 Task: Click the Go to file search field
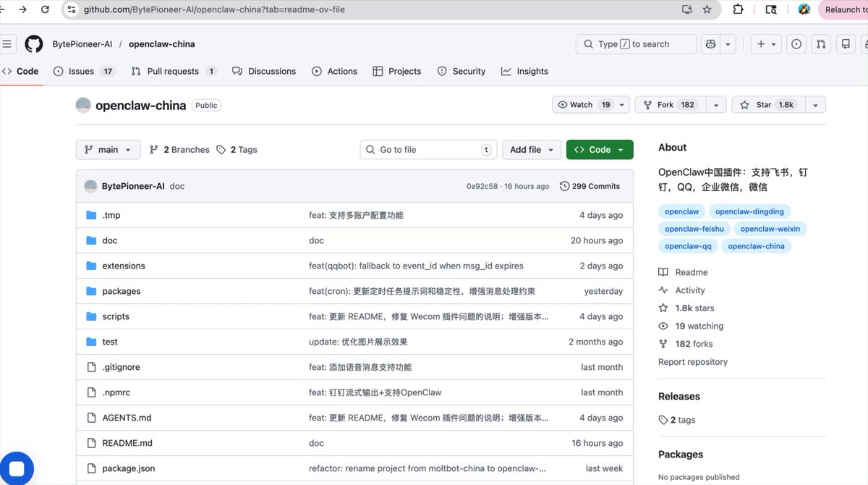[x=427, y=150]
